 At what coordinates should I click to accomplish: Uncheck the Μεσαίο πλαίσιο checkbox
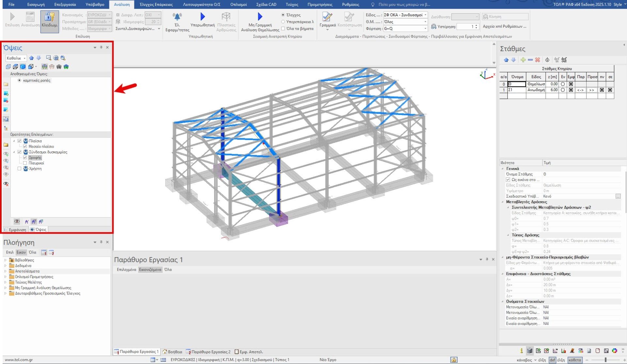[25, 146]
